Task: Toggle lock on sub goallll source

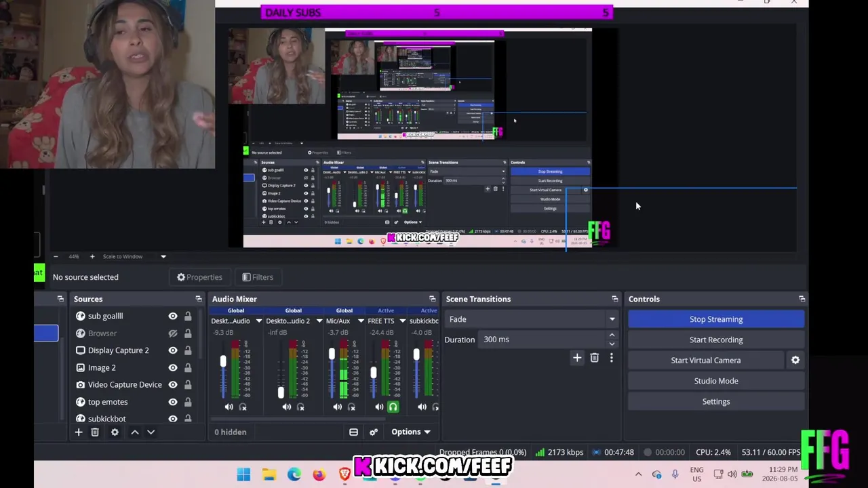Action: 188,316
